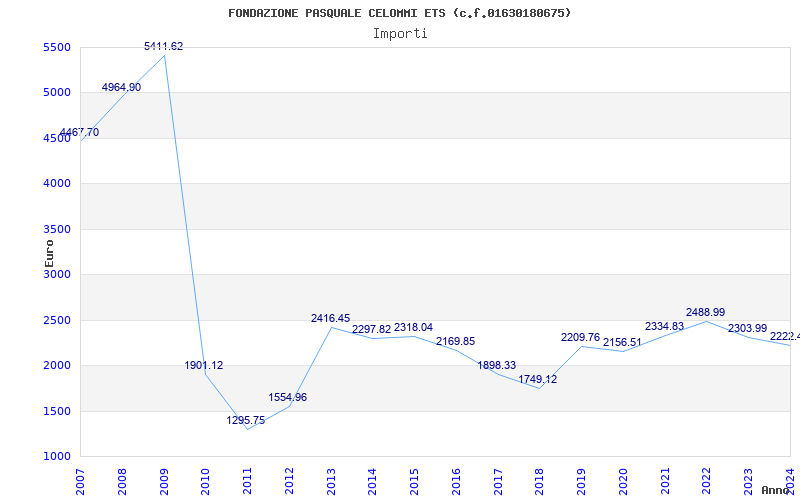Click x-axis year 2017
Viewport: 800px width, 500px height.
coord(498,482)
